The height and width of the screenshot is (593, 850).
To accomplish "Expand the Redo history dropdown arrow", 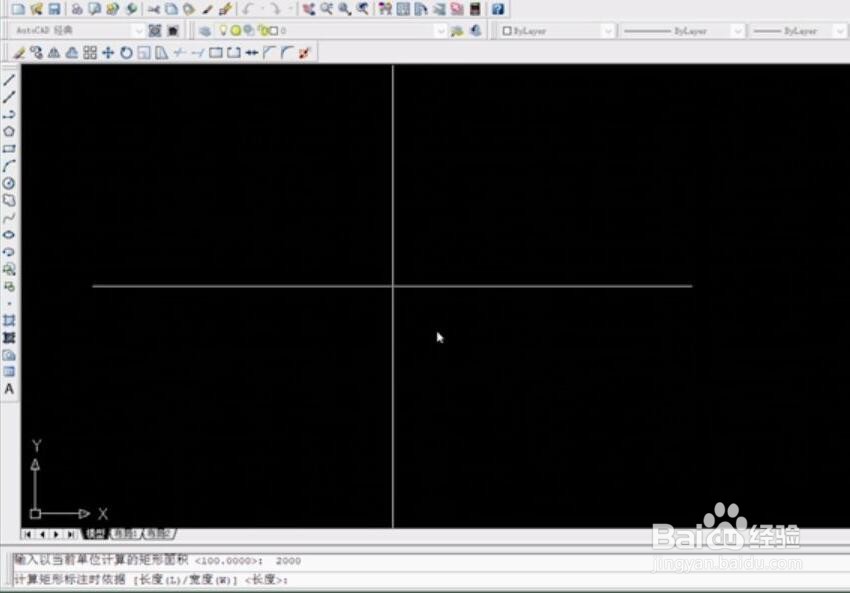I will (290, 9).
